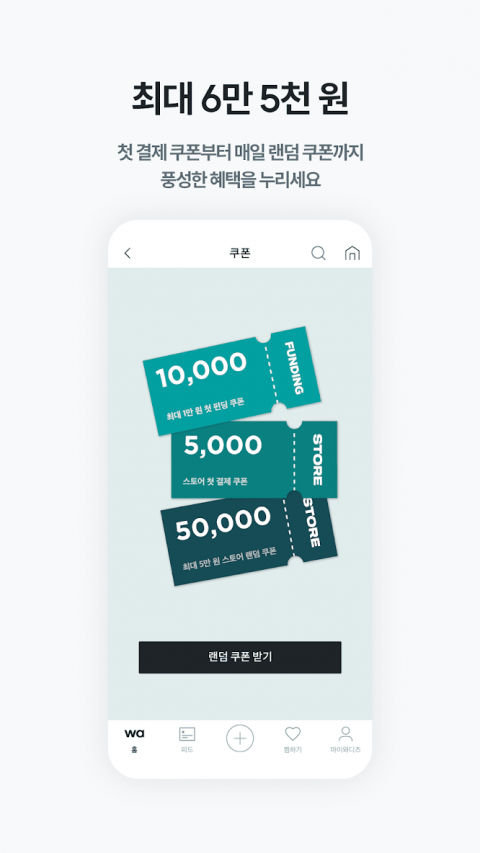Click the 랜덤 쿠폰 받기 button
Viewport: 480px width, 853px height.
click(240, 657)
